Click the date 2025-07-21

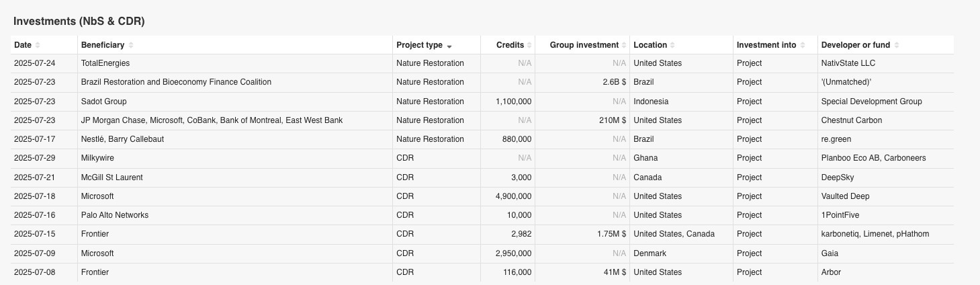[x=35, y=177]
